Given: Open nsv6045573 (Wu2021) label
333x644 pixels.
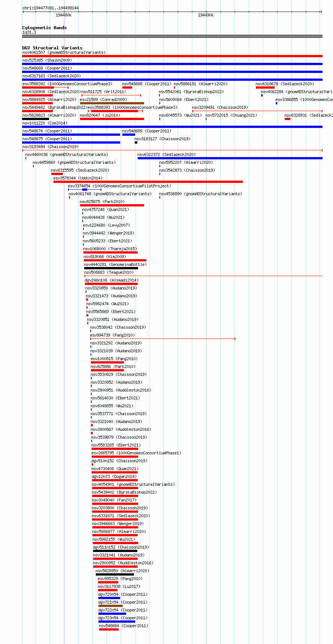Looking at the screenshot, I should (180, 115).
